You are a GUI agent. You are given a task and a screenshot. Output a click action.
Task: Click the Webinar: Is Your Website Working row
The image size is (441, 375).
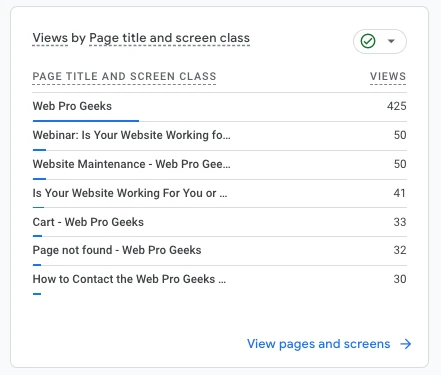pos(219,136)
